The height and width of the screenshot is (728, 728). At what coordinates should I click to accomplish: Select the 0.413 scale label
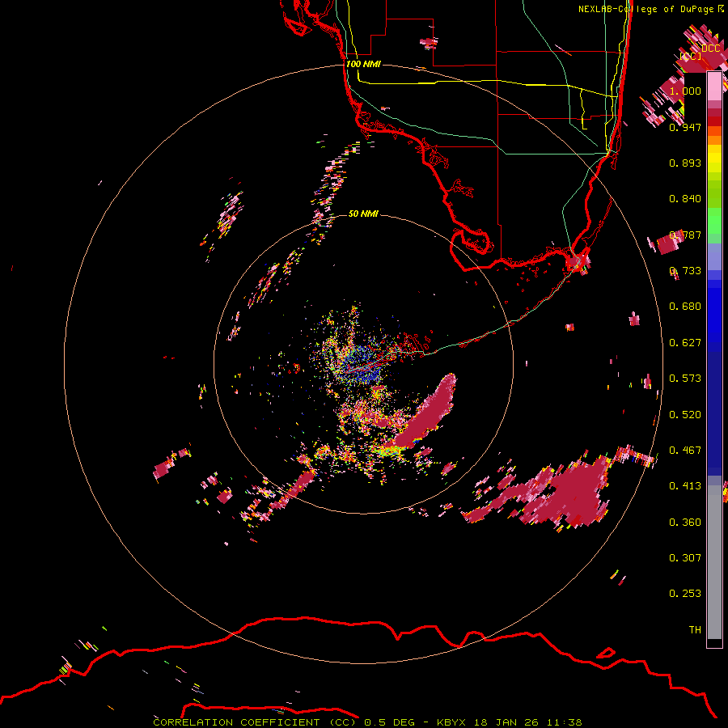[x=685, y=486]
